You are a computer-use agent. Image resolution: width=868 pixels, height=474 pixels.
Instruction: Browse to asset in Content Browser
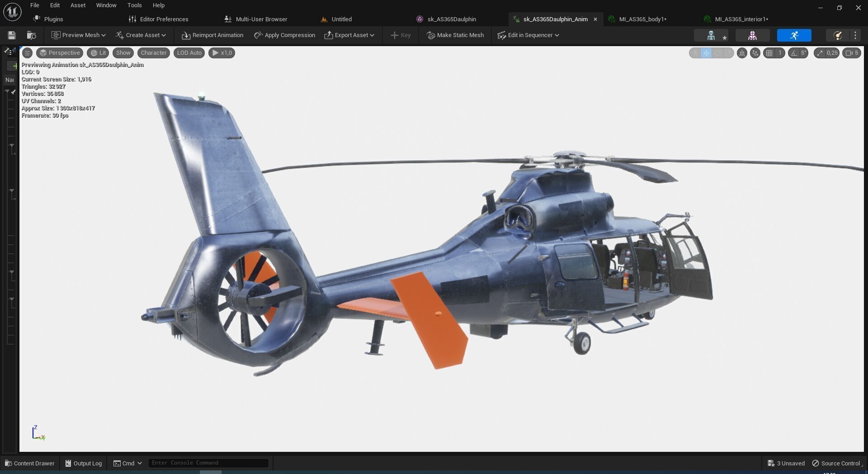[31, 35]
